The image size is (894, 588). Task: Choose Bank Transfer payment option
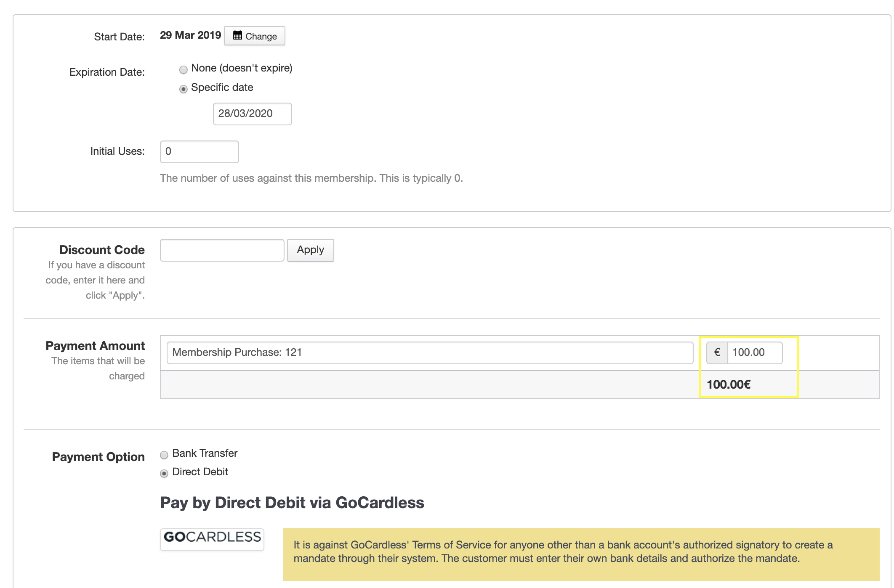point(164,455)
